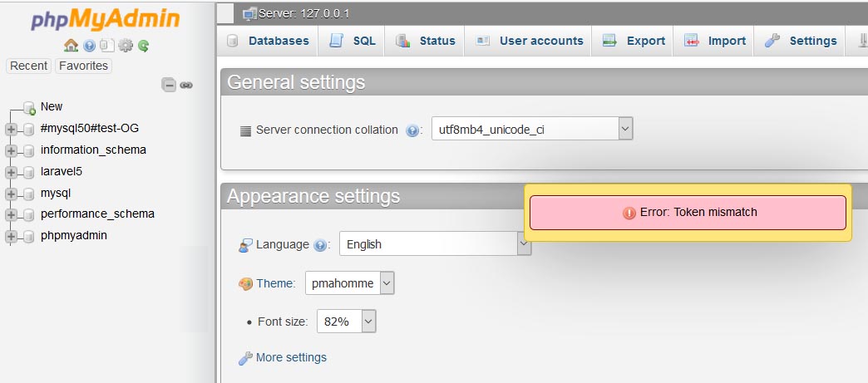Open the More settings link
The image size is (868, 383).
(291, 357)
